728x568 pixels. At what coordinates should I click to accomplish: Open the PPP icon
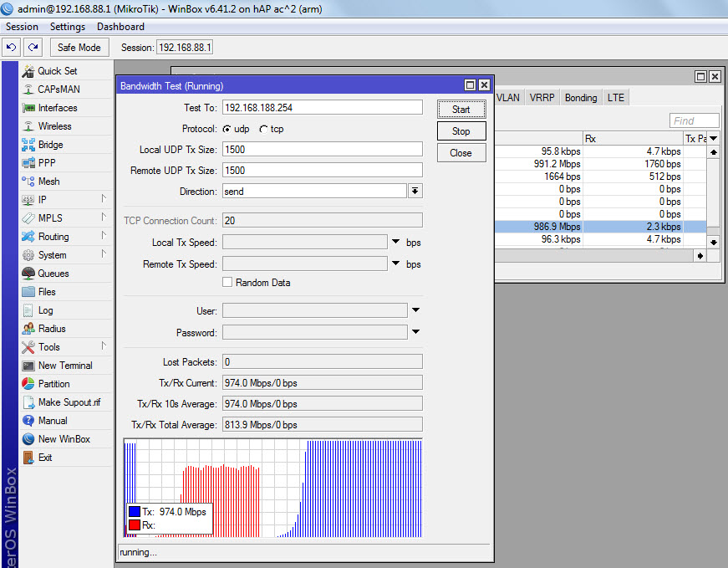coord(28,163)
